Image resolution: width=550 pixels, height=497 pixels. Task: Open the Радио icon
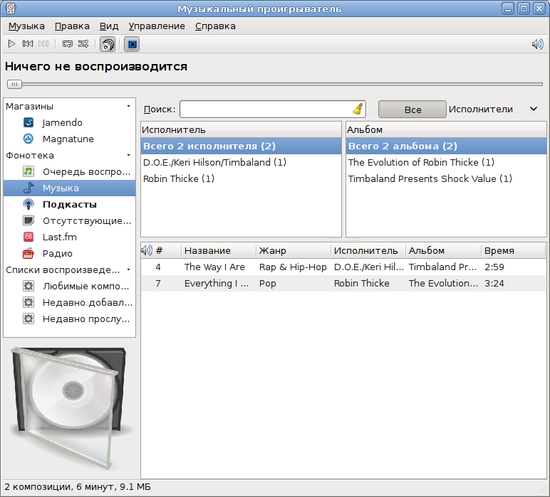(28, 253)
